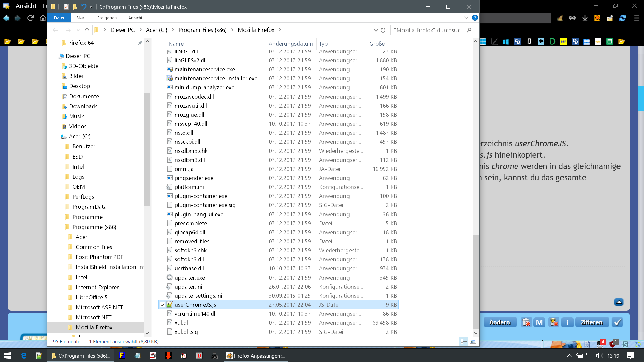
Task: Click in the Mozilla Firefox search field
Action: (x=429, y=30)
